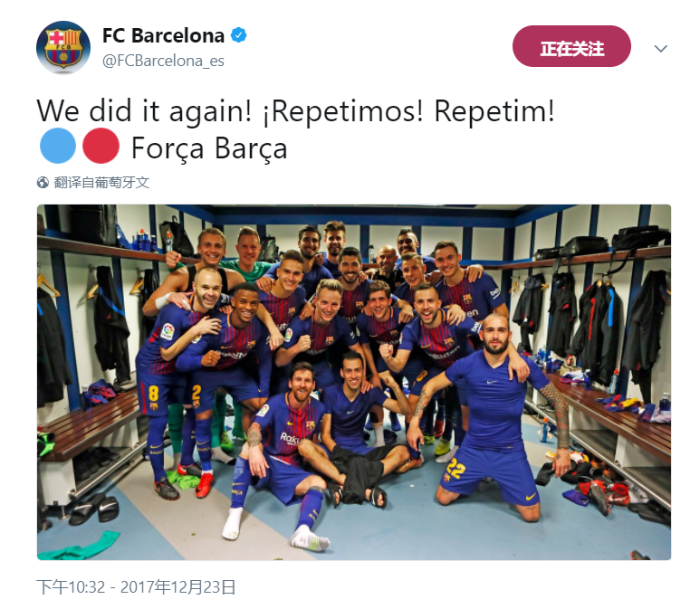The image size is (700, 609).
Task: Click the globe translation icon
Action: [43, 183]
